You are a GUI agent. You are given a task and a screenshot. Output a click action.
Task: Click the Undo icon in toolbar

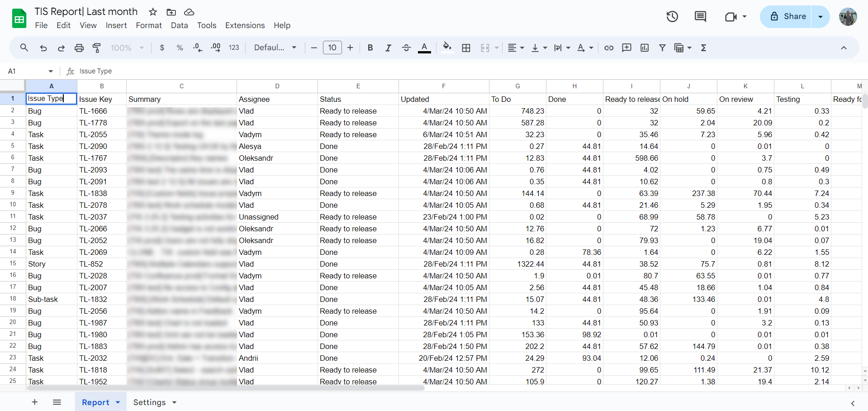pyautogui.click(x=43, y=48)
